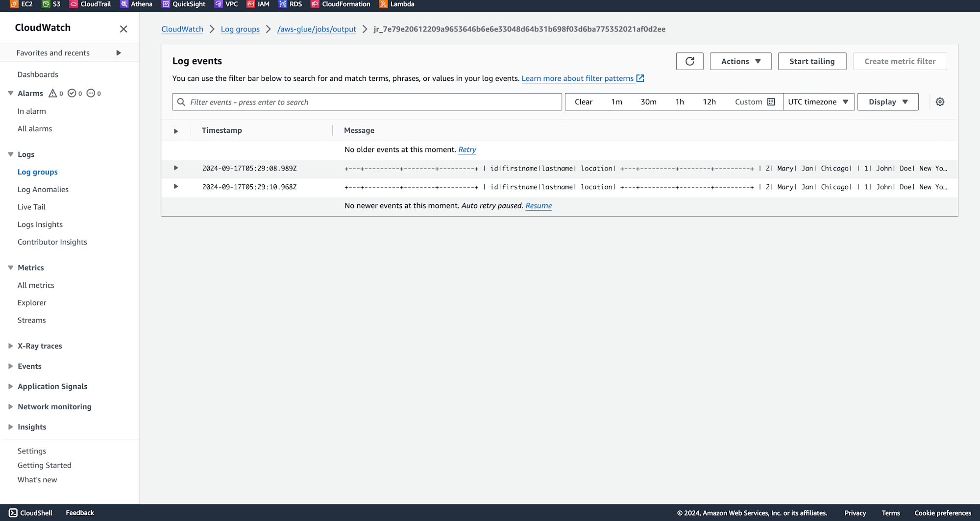Click Start tailing button
Screen dimensions: 980x521
(812, 61)
